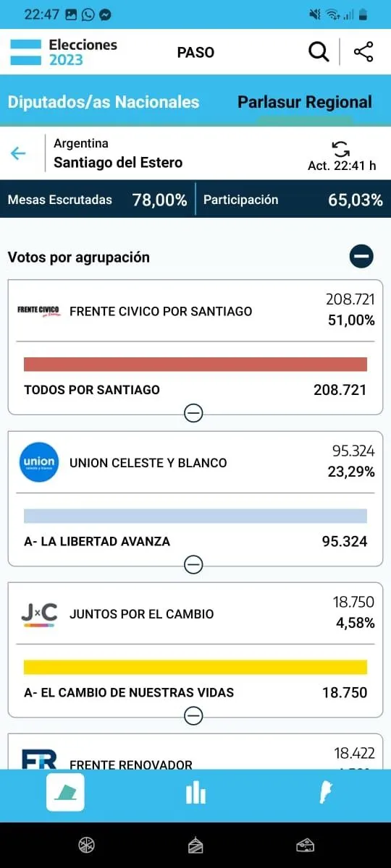Switch to Diputados/as Nacionales tab

click(104, 102)
